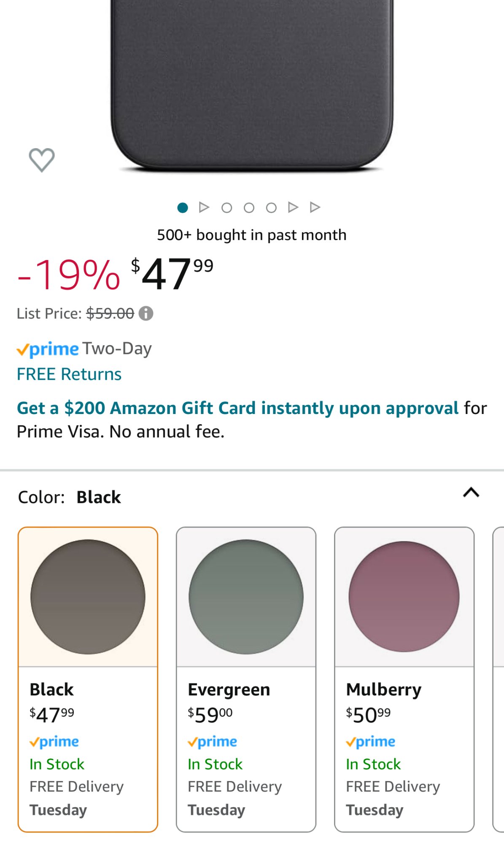
Task: Collapse the Color options chevron
Action: click(471, 492)
